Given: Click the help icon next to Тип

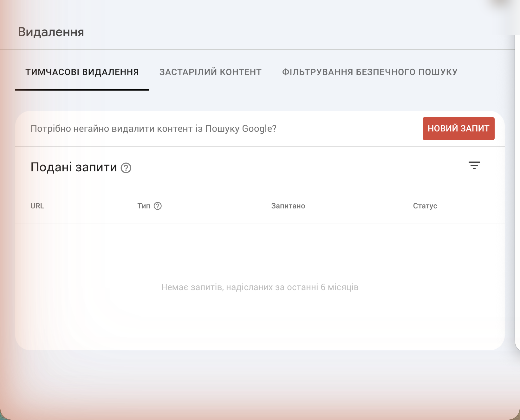Looking at the screenshot, I should point(158,206).
